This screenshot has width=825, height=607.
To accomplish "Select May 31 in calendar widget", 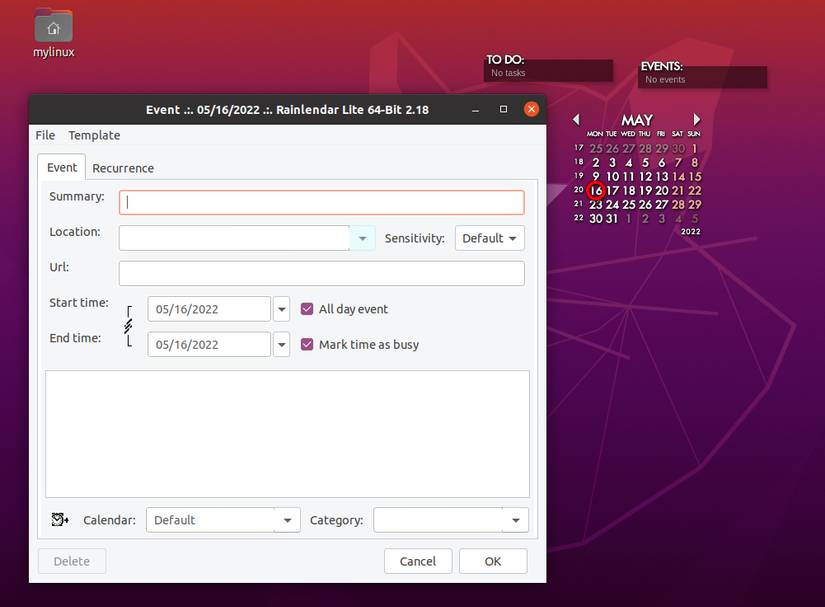I will tap(611, 219).
